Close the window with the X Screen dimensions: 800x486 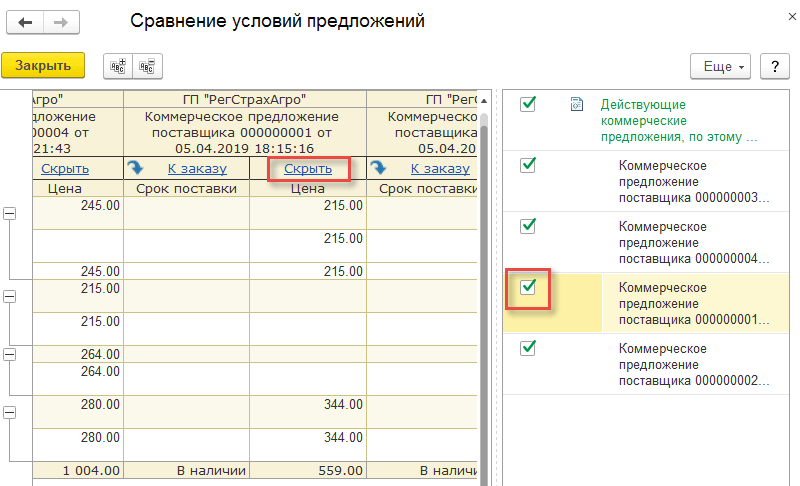click(792, 17)
